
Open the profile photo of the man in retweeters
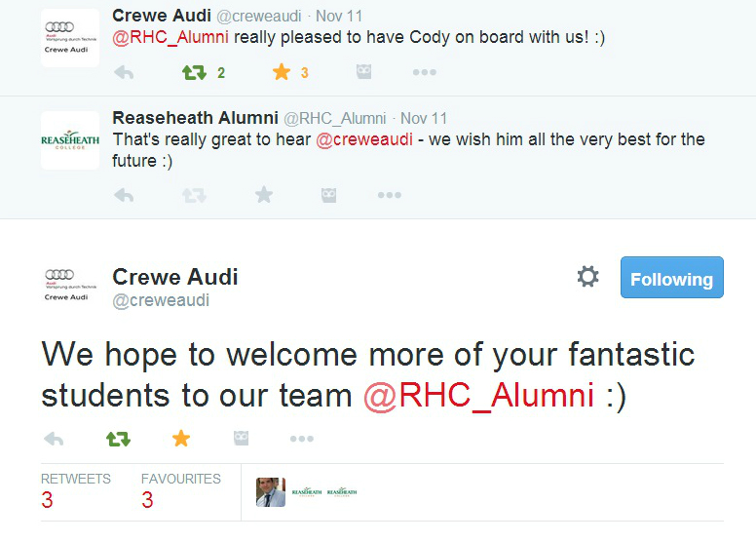(x=270, y=492)
